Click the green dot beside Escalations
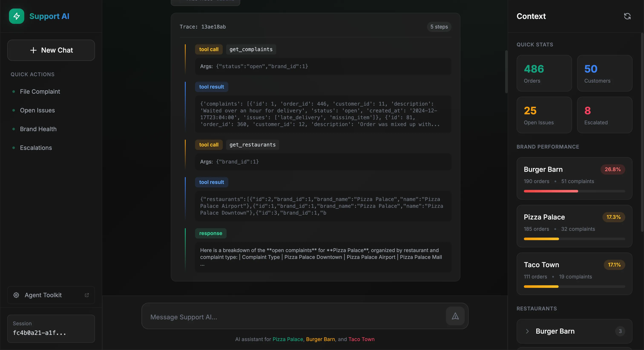Viewport: 644px width, 350px height. [14, 148]
